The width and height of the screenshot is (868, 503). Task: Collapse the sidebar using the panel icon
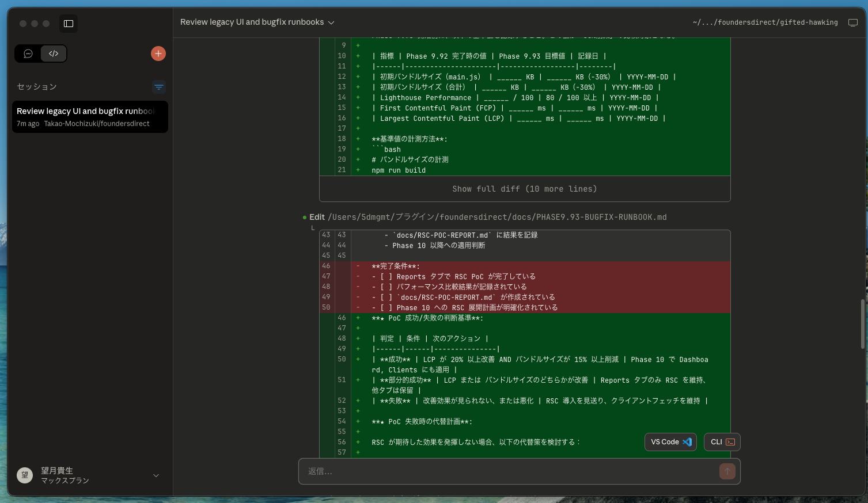tap(68, 24)
